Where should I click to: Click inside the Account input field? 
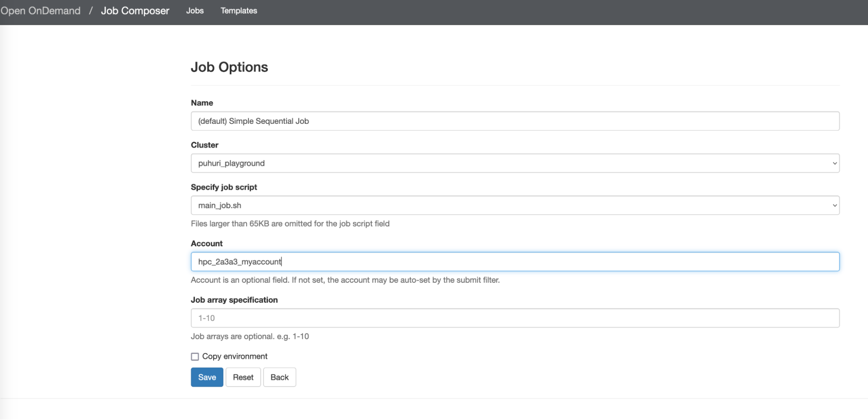click(x=515, y=262)
